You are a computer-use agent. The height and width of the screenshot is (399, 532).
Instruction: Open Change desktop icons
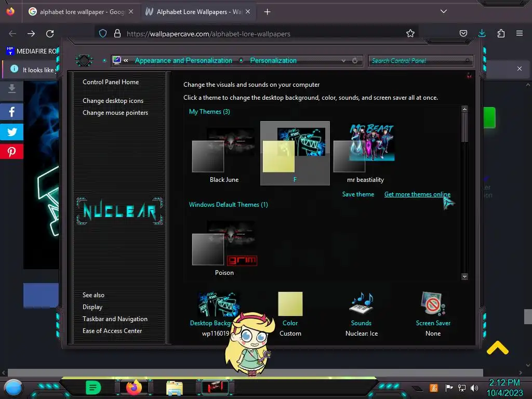click(x=113, y=101)
